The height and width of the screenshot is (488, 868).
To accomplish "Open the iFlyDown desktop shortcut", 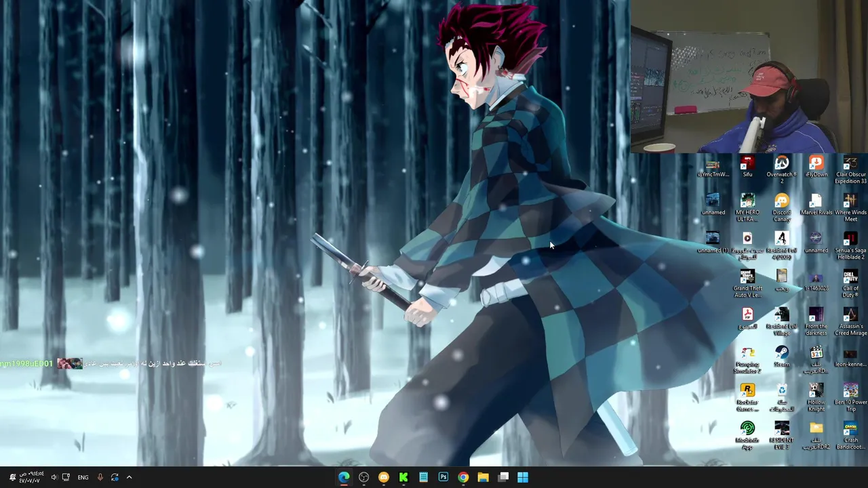I will tap(816, 167).
